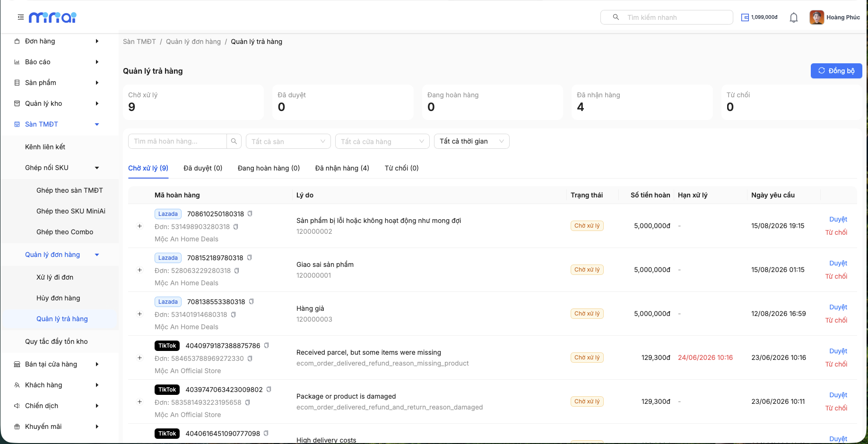Switch to the 'Từ chối (0)' tab

click(402, 168)
